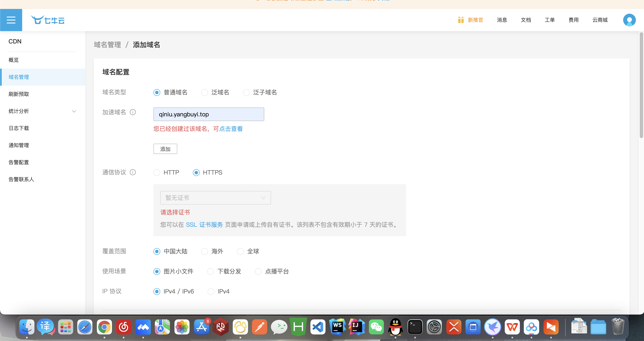The width and height of the screenshot is (644, 341).
Task: Open Launchpad from the dock
Action: point(65,327)
